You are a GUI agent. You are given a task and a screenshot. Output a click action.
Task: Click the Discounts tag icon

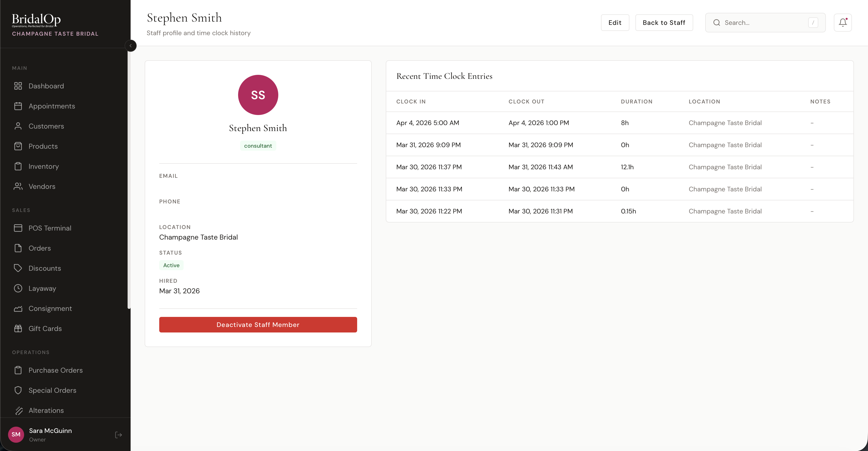pos(18,268)
